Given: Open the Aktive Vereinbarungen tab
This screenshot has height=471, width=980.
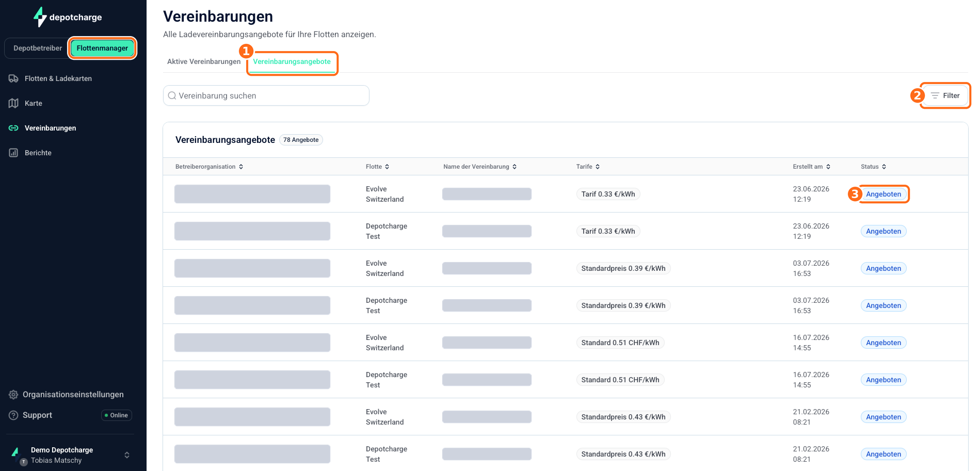Looking at the screenshot, I should tap(204, 61).
